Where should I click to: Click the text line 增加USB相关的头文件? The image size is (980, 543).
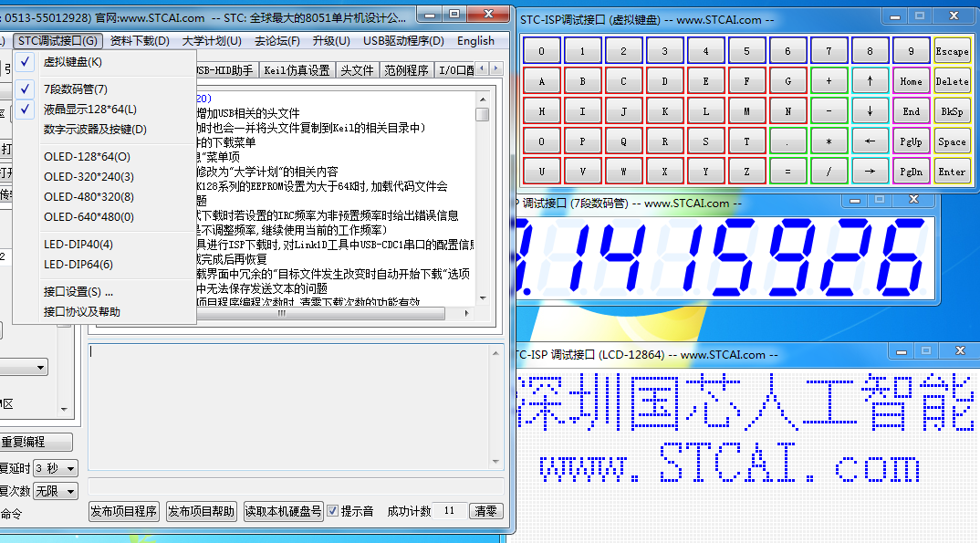[x=248, y=113]
